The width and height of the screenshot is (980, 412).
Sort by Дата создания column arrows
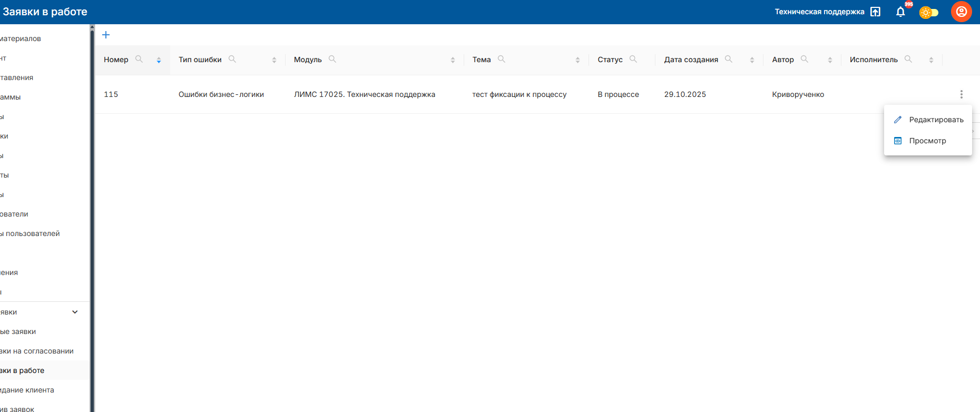pyautogui.click(x=752, y=60)
